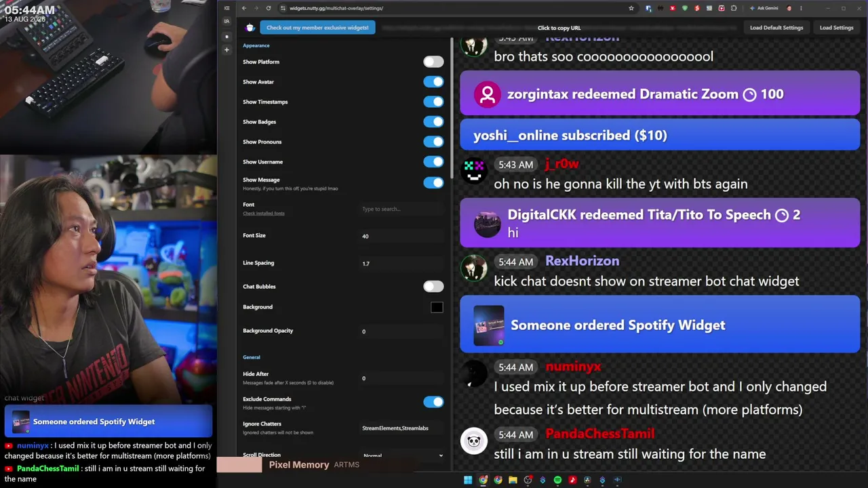This screenshot has height=488, width=868.
Task: Click to copy URL bar
Action: 559,28
